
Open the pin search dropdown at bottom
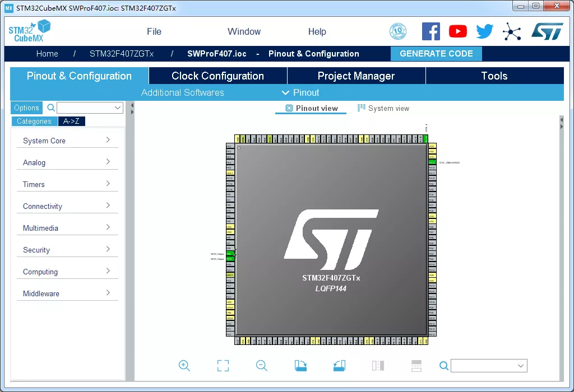pyautogui.click(x=489, y=366)
